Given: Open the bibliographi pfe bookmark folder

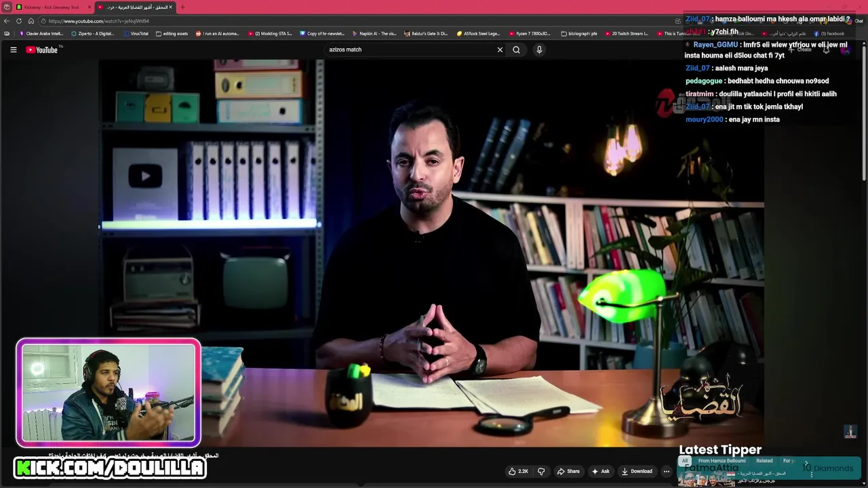Looking at the screenshot, I should [x=579, y=33].
